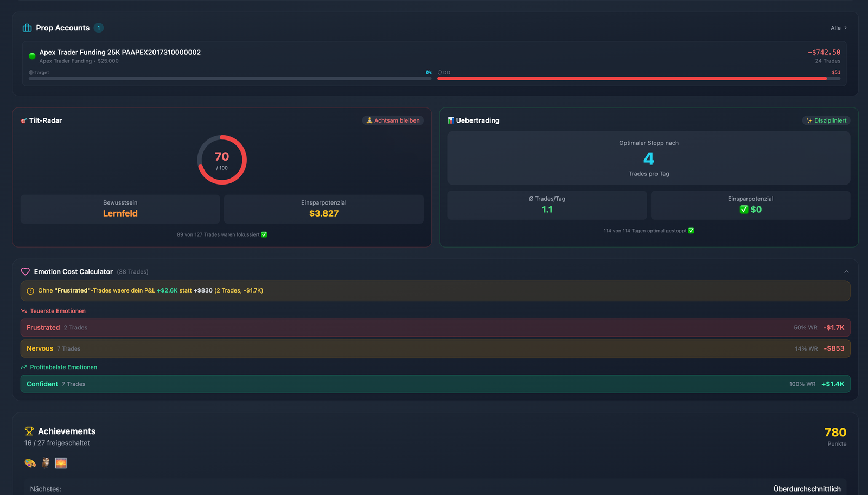The image size is (868, 495).
Task: Click the Achievements trophy icon
Action: tap(29, 431)
